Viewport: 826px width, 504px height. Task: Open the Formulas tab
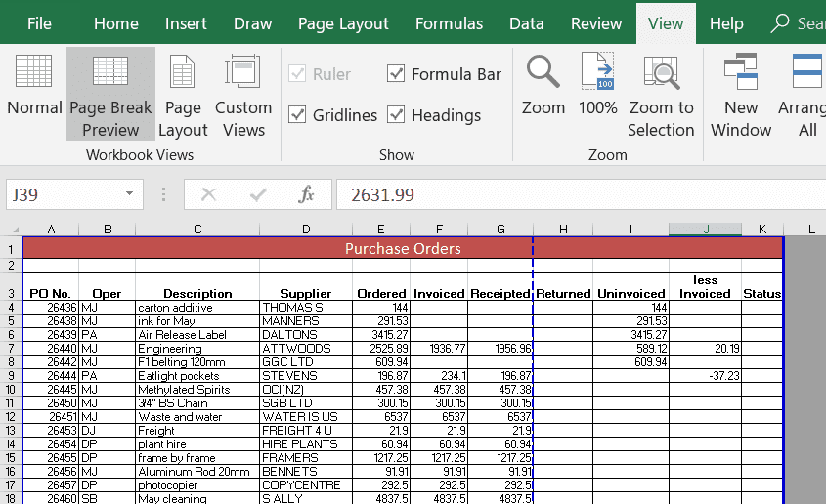coord(449,23)
